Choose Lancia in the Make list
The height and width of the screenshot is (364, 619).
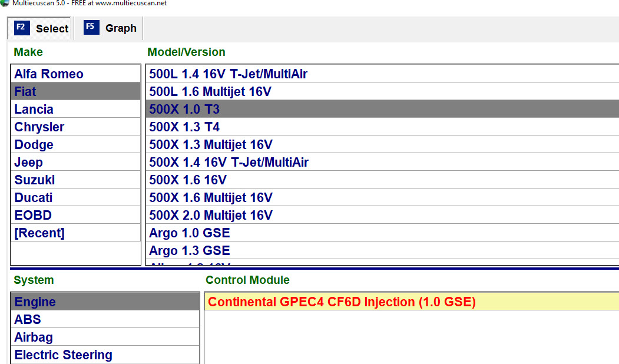[x=34, y=110]
